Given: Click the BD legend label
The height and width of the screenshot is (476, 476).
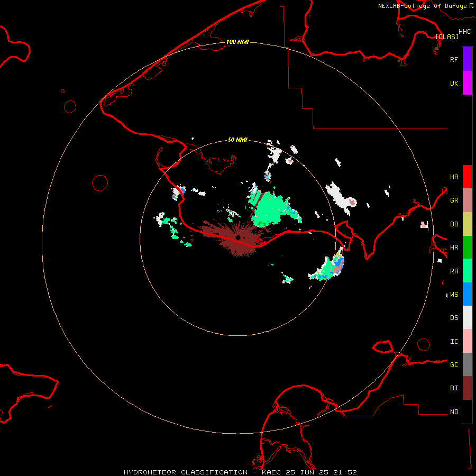Looking at the screenshot, I should click(454, 224).
